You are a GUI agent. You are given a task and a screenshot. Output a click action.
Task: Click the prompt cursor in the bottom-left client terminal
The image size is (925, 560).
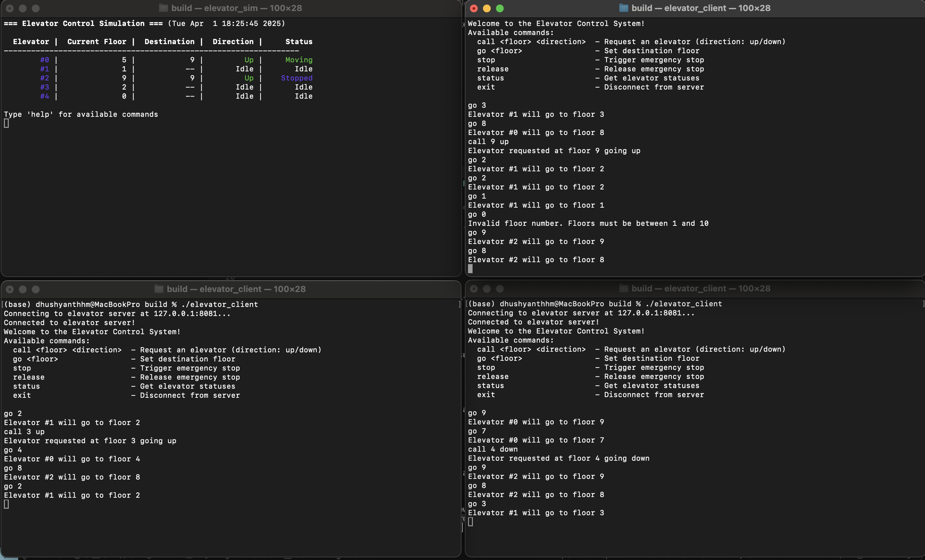tap(6, 504)
